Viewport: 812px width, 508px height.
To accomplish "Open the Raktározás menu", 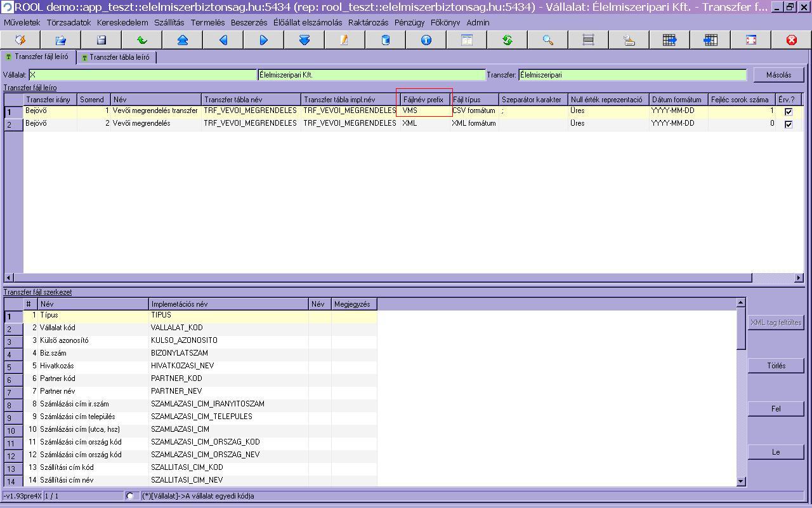I will coord(368,22).
